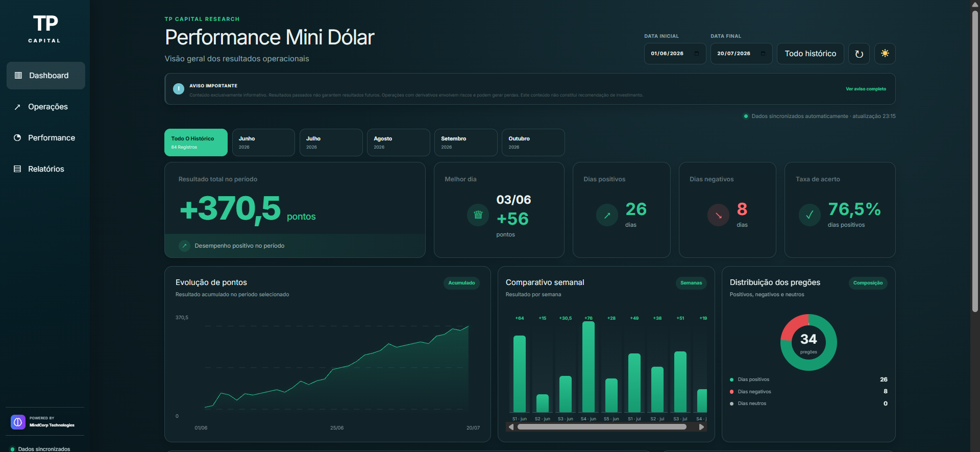Image resolution: width=980 pixels, height=452 pixels.
Task: Open calendar picker icon for Data Inicial
Action: [x=697, y=54]
